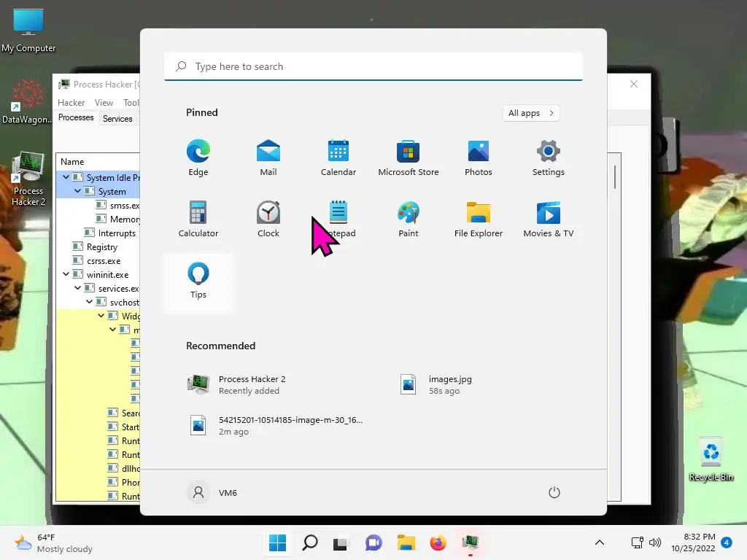Switch to Processes tab in Process Hacker

pos(76,117)
